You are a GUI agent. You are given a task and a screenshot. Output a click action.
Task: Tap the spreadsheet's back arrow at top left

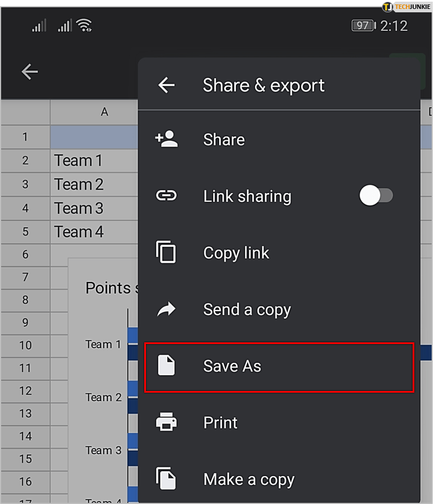pyautogui.click(x=30, y=72)
